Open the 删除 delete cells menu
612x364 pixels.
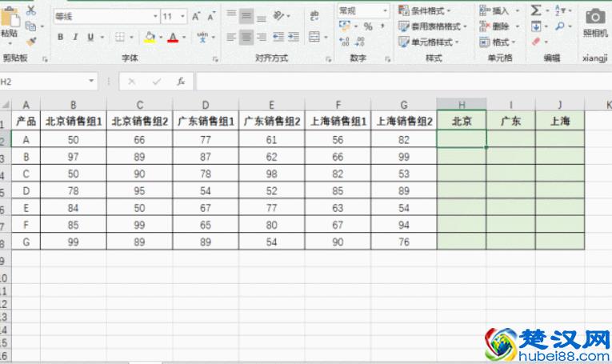[499, 26]
